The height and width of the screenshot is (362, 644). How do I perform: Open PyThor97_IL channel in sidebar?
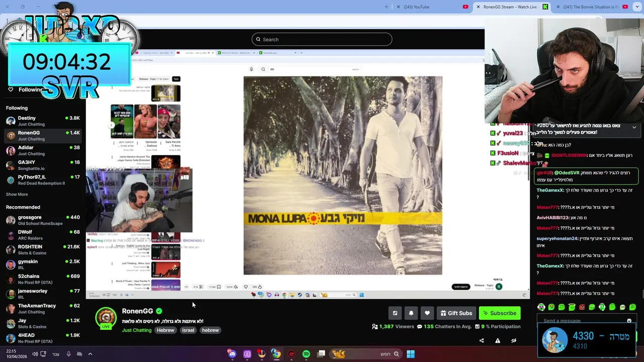pyautogui.click(x=43, y=180)
